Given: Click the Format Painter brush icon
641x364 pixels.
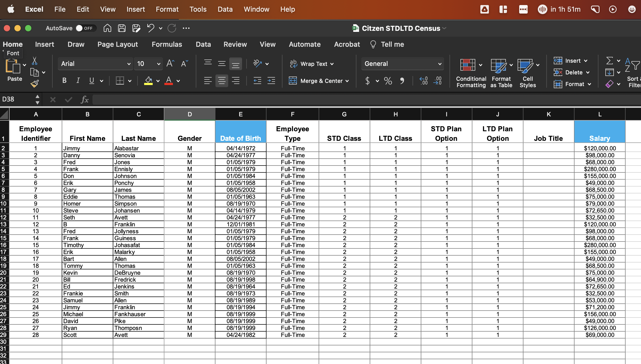Looking at the screenshot, I should [x=35, y=84].
